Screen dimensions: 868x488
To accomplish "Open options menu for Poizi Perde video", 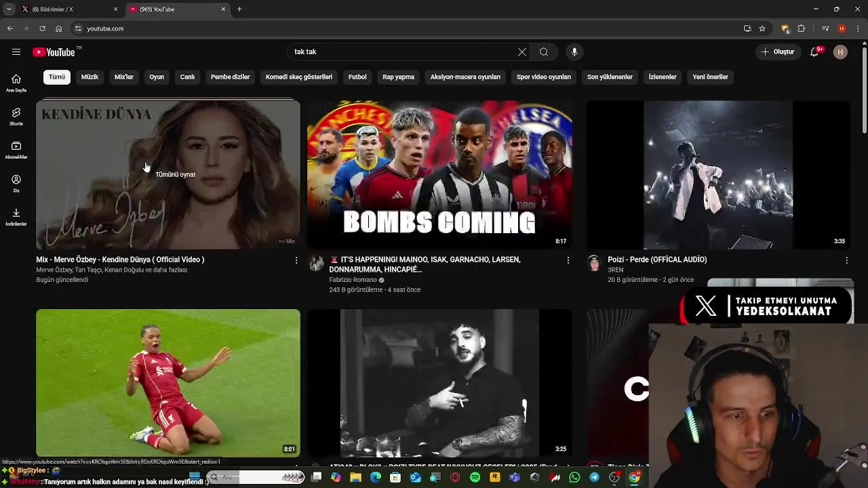I will click(846, 260).
